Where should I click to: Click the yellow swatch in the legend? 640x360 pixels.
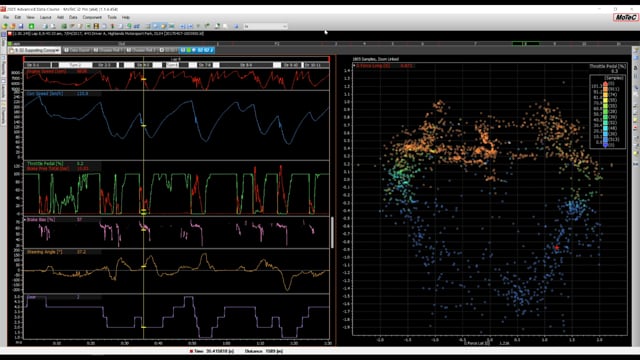605,100
